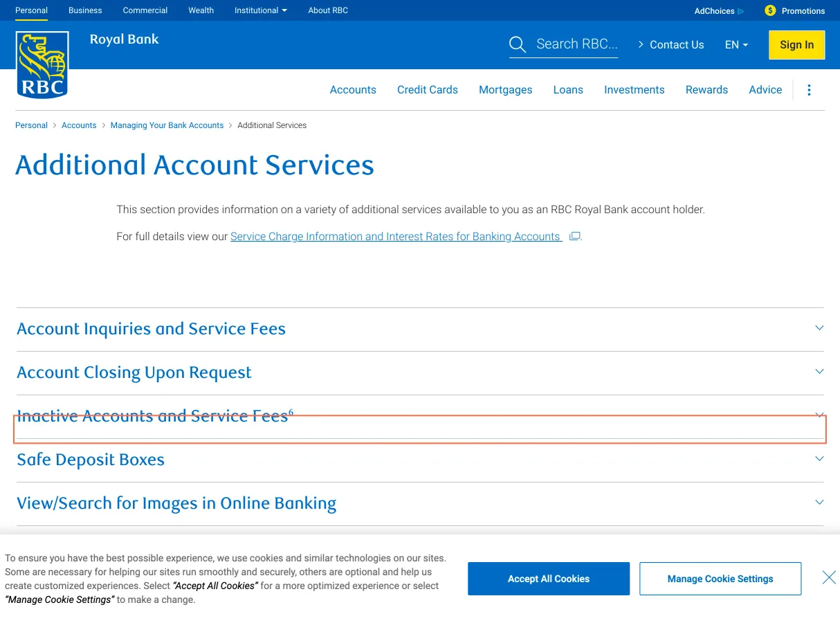Click the search magnifier icon
The width and height of the screenshot is (840, 623).
[517, 45]
